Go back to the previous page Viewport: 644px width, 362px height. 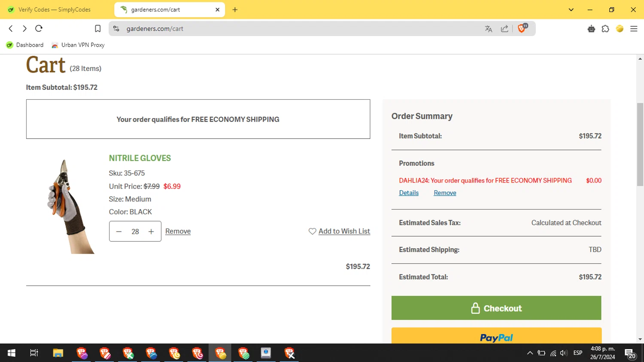(x=11, y=28)
